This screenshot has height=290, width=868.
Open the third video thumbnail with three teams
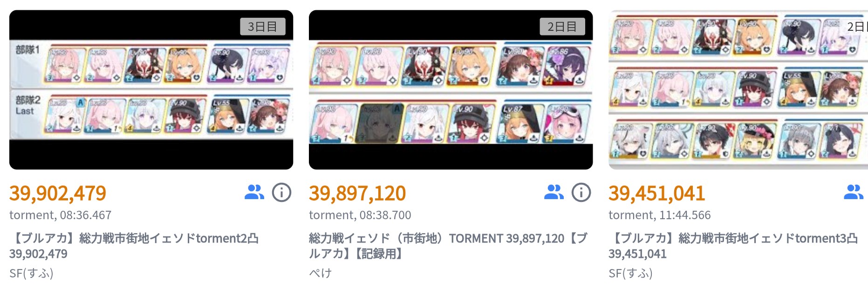(738, 90)
